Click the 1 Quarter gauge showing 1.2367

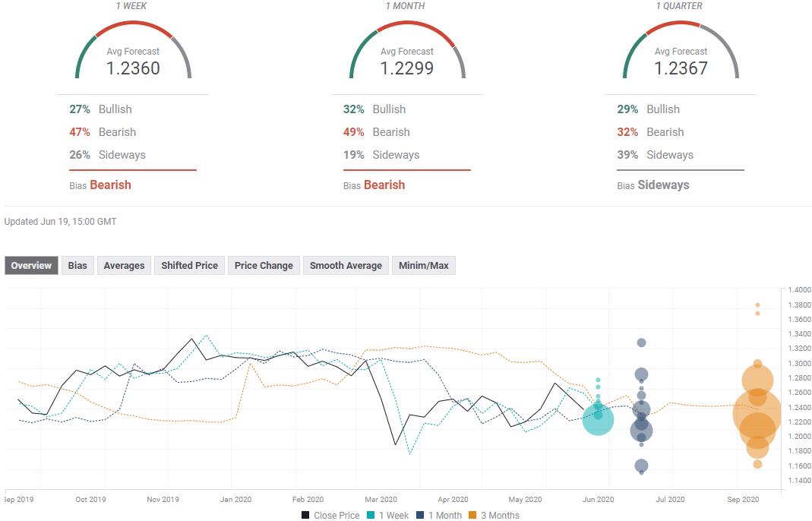click(681, 51)
